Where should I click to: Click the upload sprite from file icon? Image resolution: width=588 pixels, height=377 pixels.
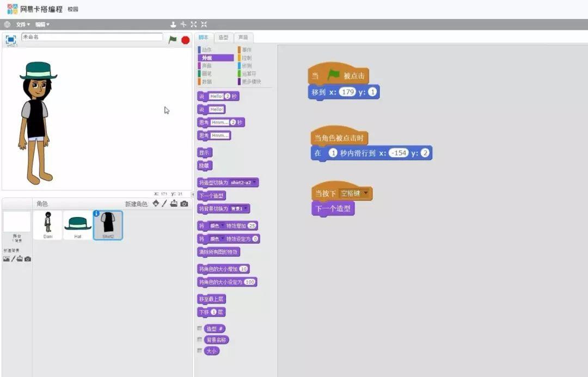(174, 203)
